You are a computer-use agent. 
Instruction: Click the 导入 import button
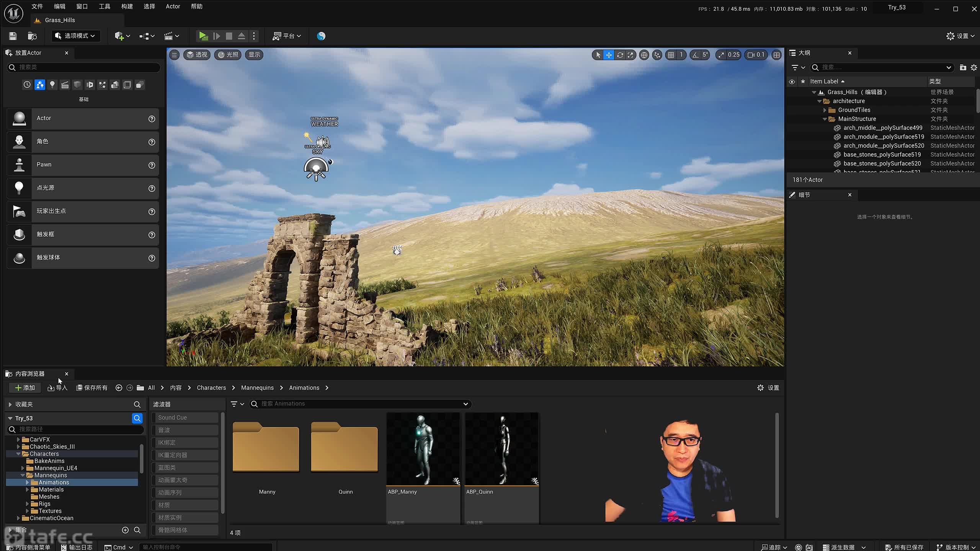pyautogui.click(x=57, y=388)
